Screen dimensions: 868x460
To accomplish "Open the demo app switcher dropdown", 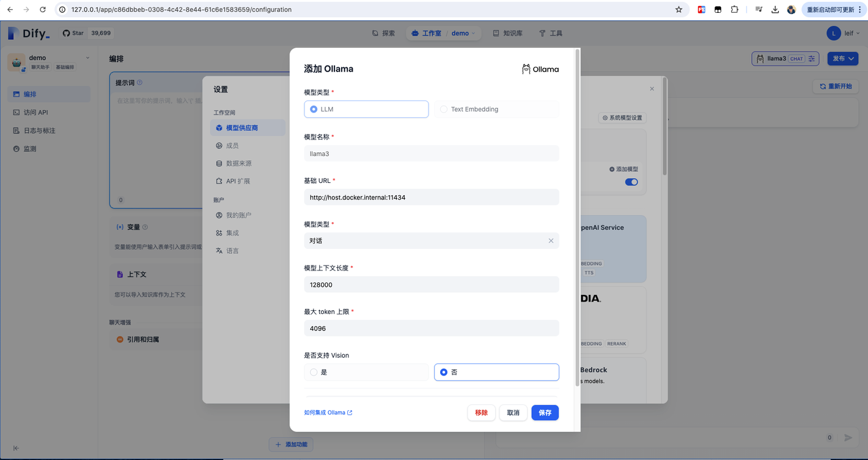I will click(x=463, y=33).
